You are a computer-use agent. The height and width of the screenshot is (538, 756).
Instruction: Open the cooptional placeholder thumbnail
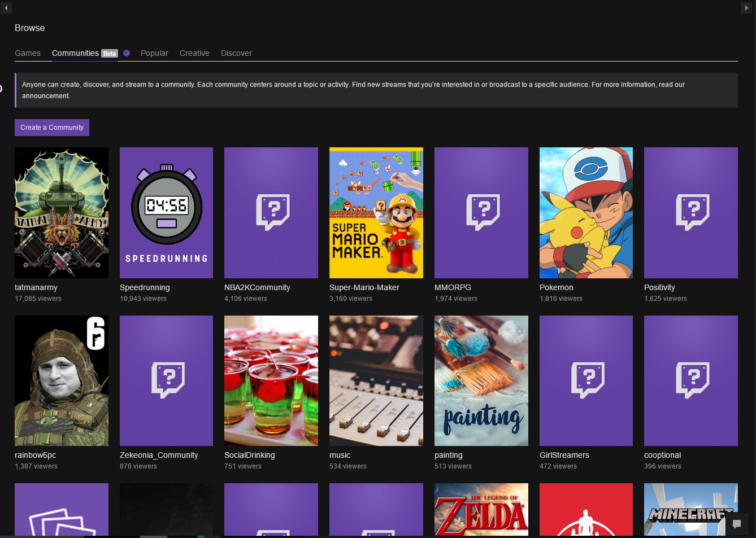tap(691, 380)
